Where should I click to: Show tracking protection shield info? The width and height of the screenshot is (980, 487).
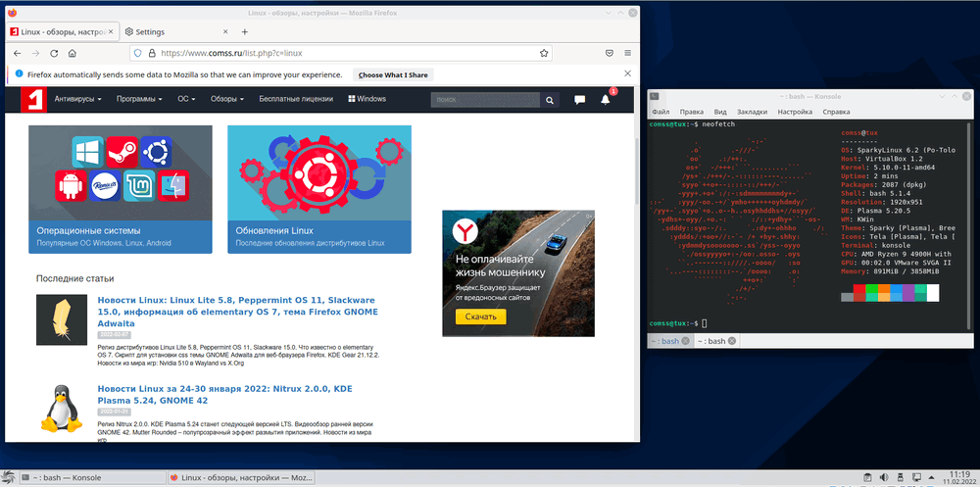point(138,53)
